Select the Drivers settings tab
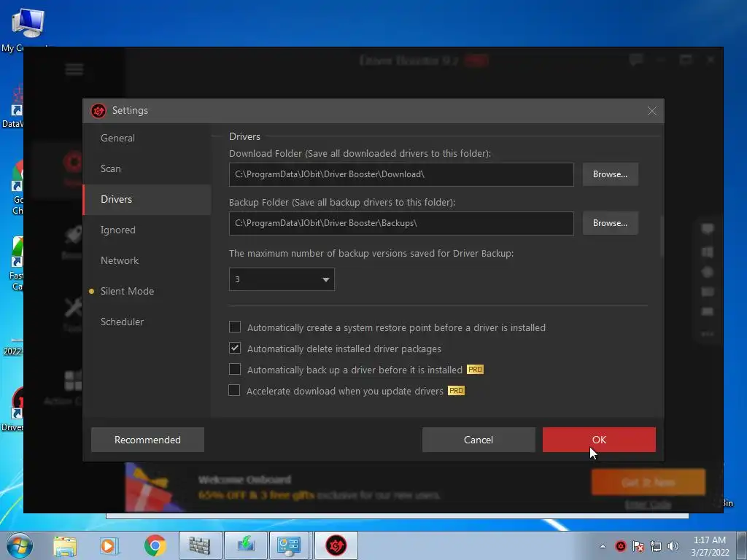 (x=147, y=200)
